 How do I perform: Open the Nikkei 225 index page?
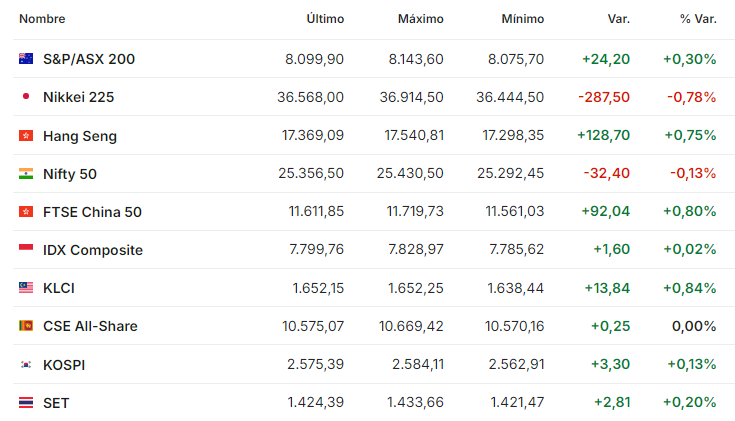pos(78,97)
